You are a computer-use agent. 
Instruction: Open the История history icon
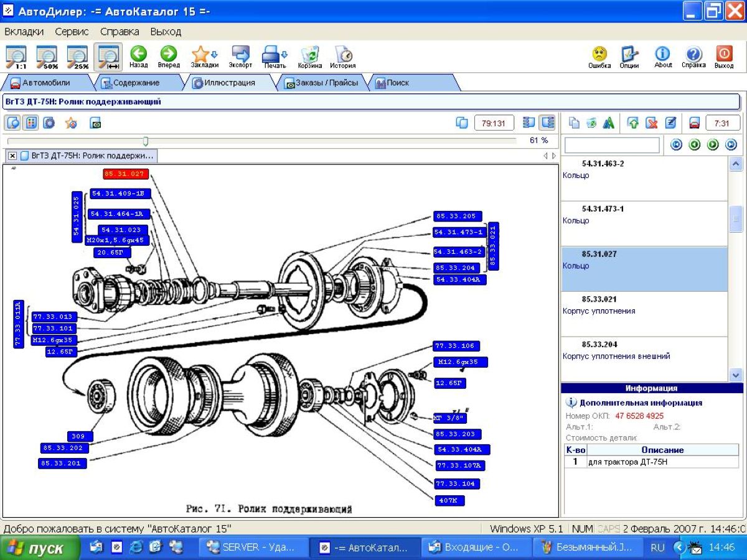click(342, 54)
